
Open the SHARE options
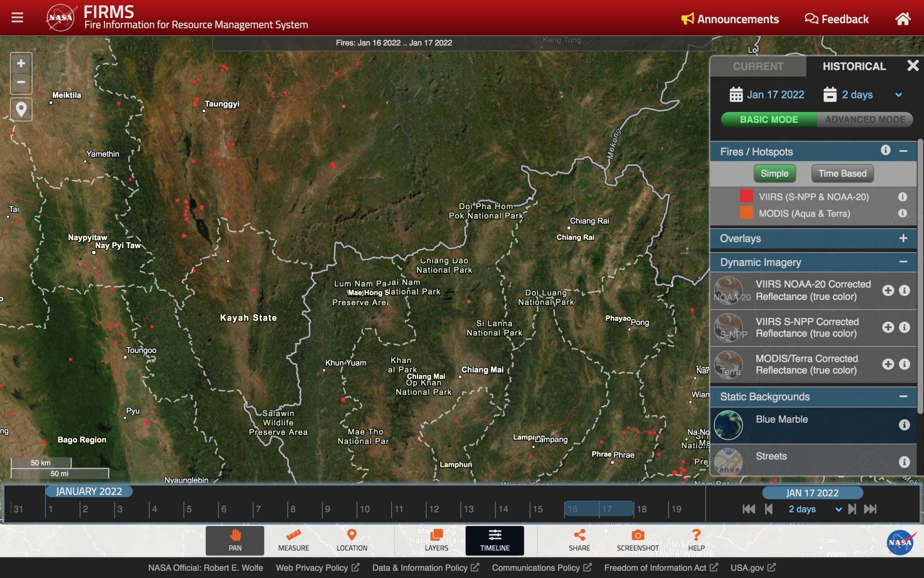click(x=579, y=540)
